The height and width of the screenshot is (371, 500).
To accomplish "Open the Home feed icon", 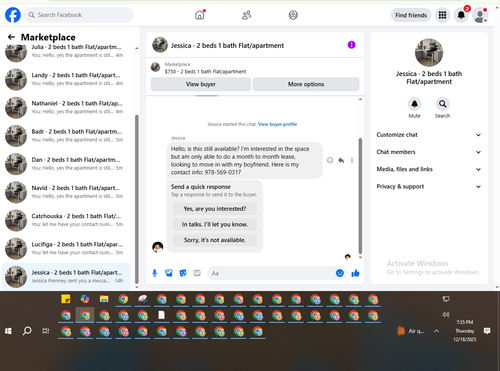I will click(x=200, y=15).
